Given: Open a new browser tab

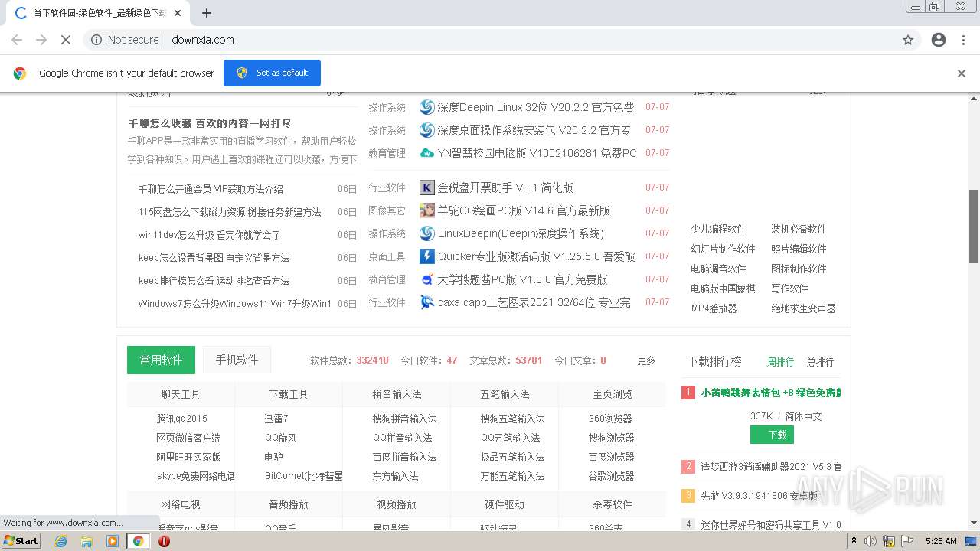Looking at the screenshot, I should coord(207,13).
